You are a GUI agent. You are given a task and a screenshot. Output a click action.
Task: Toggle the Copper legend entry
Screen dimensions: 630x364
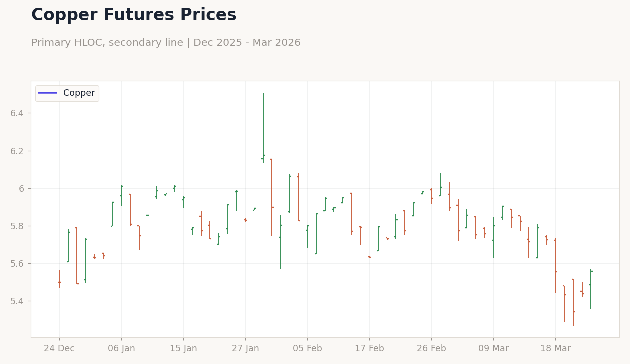[x=67, y=93]
